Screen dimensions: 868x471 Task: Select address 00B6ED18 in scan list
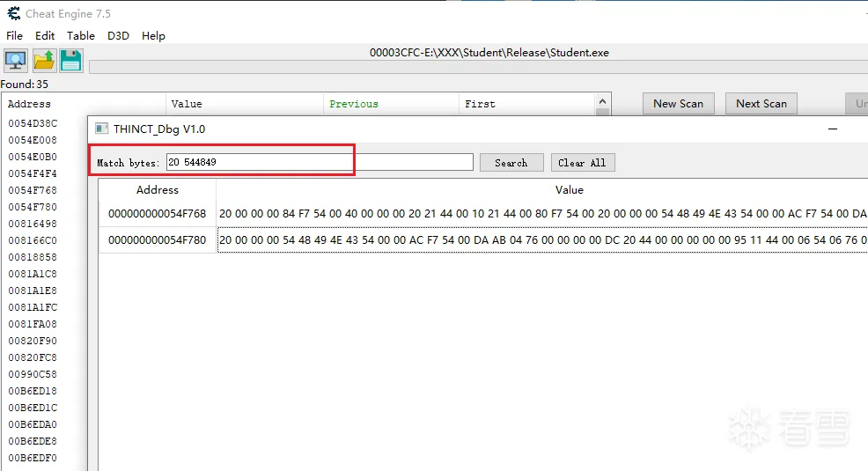pyautogui.click(x=33, y=391)
